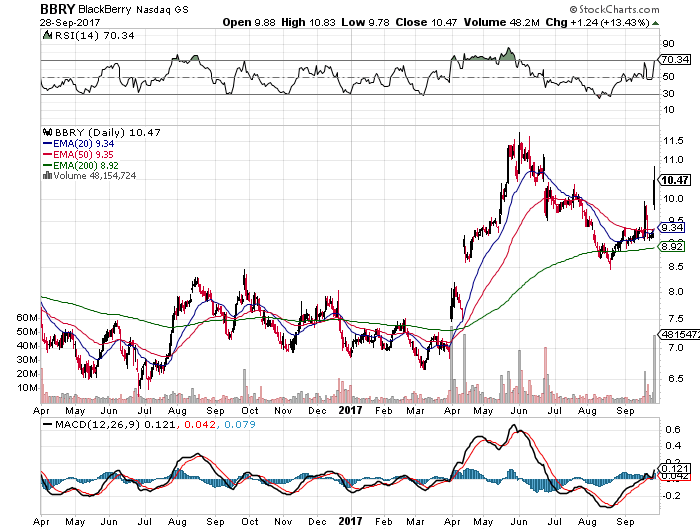The image size is (700, 530).
Task: Select the red EMA(50) legend line
Action: (46, 154)
